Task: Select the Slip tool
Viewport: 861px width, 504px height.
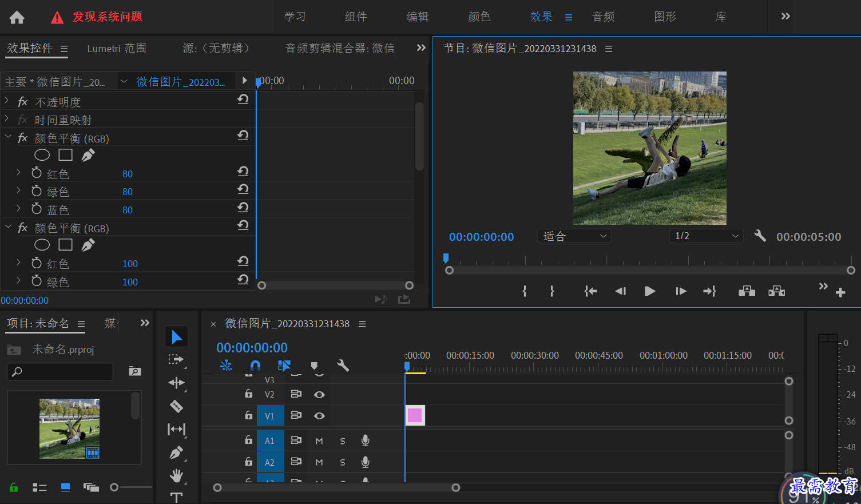Action: [176, 429]
